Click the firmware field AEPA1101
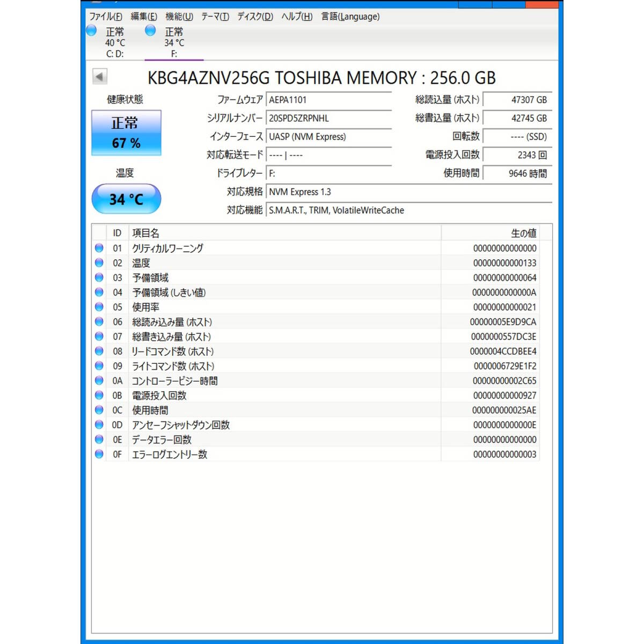Screen dimensions: 644x644 [329, 100]
